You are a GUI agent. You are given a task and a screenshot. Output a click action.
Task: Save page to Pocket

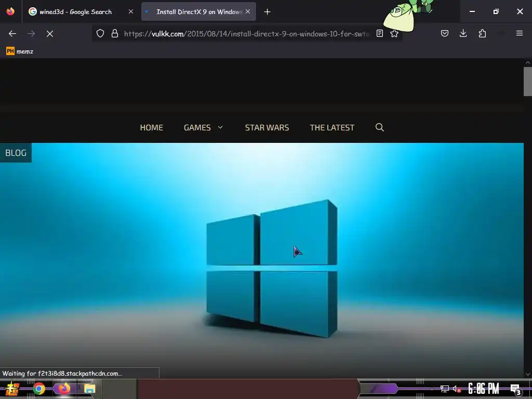445,33
